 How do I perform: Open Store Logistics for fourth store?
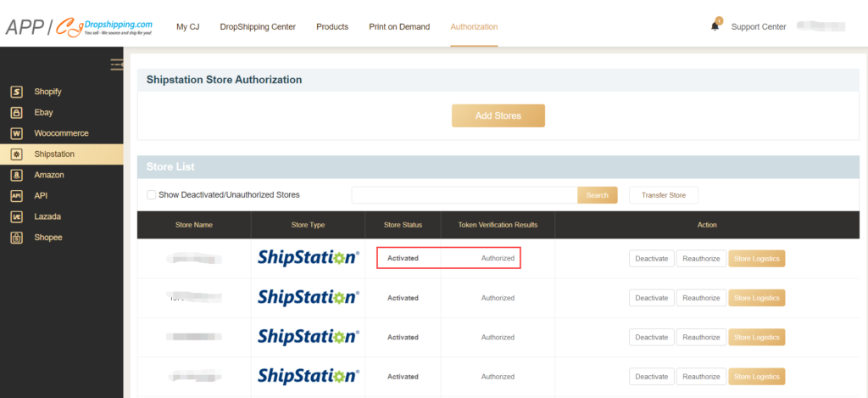pyautogui.click(x=757, y=377)
